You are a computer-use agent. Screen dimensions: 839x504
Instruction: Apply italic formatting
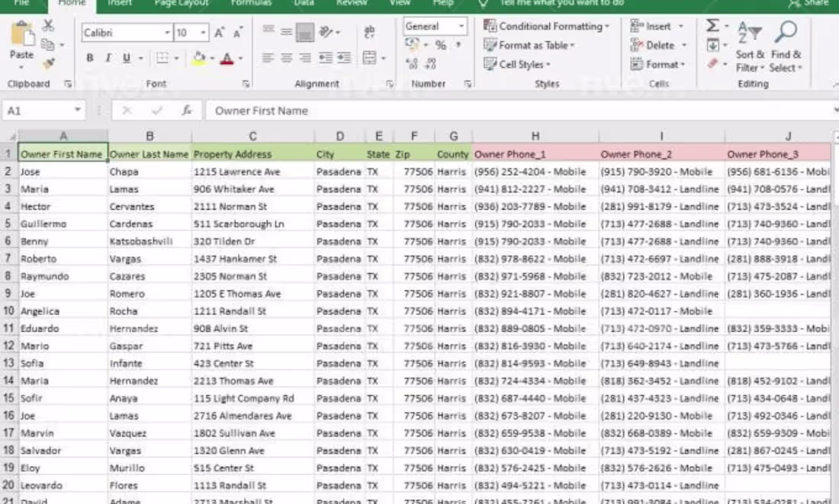click(108, 57)
